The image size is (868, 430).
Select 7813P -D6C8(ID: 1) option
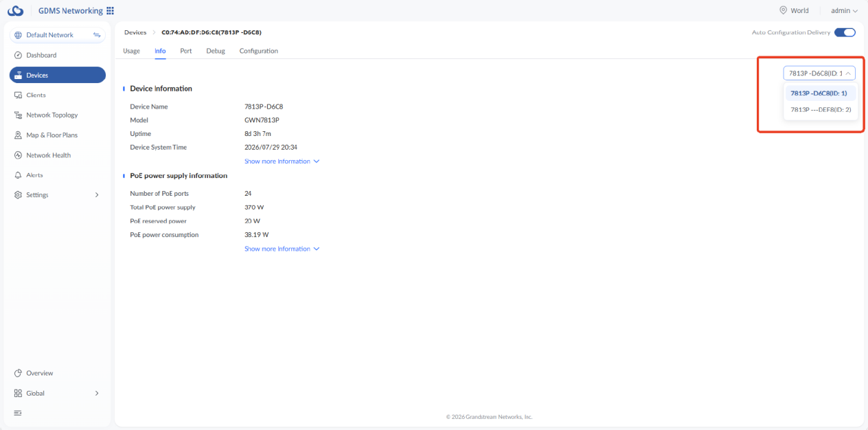(x=821, y=93)
